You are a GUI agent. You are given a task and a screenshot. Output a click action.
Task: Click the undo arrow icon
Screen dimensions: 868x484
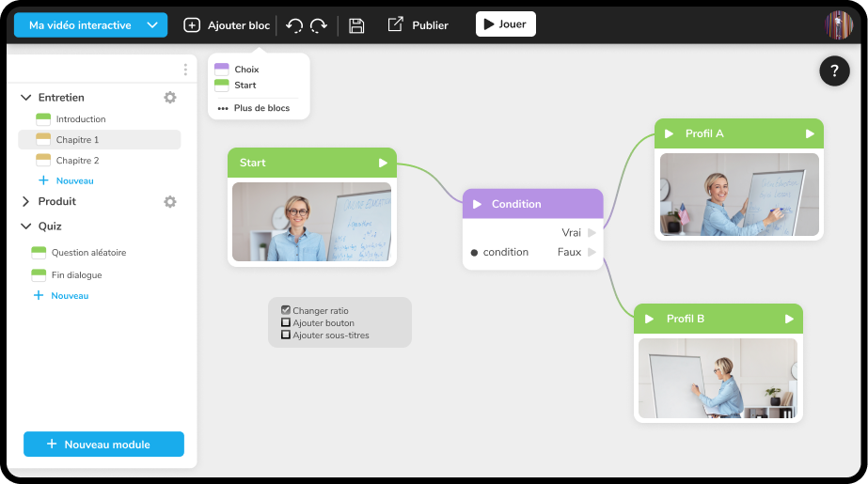294,25
